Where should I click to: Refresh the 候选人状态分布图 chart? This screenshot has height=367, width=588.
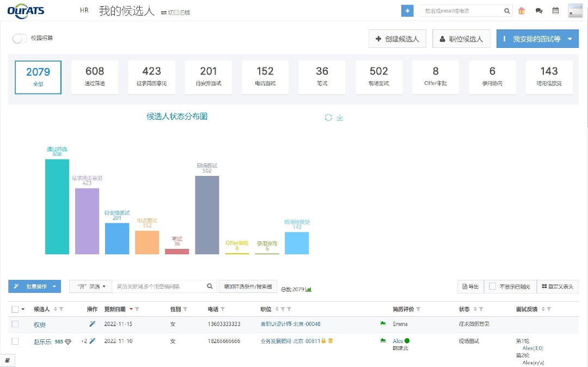(328, 118)
